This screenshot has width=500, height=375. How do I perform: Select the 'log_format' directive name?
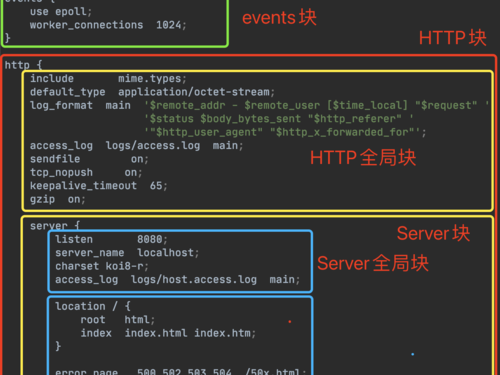(61, 105)
